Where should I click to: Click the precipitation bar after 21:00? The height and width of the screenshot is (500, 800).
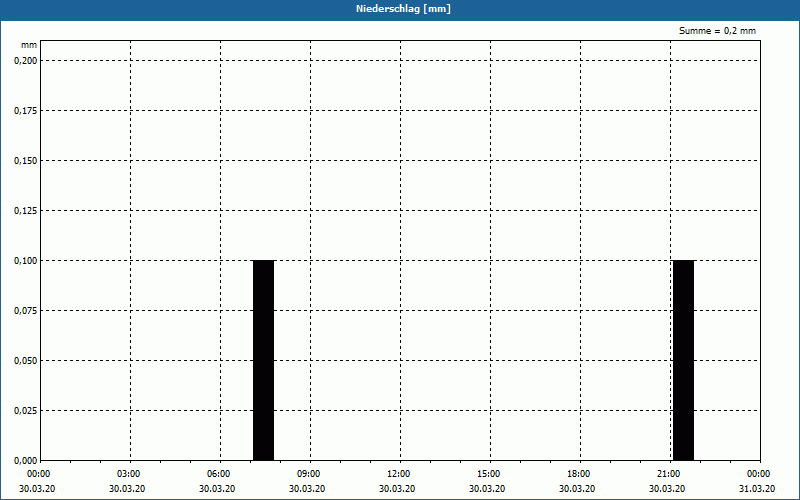point(684,360)
